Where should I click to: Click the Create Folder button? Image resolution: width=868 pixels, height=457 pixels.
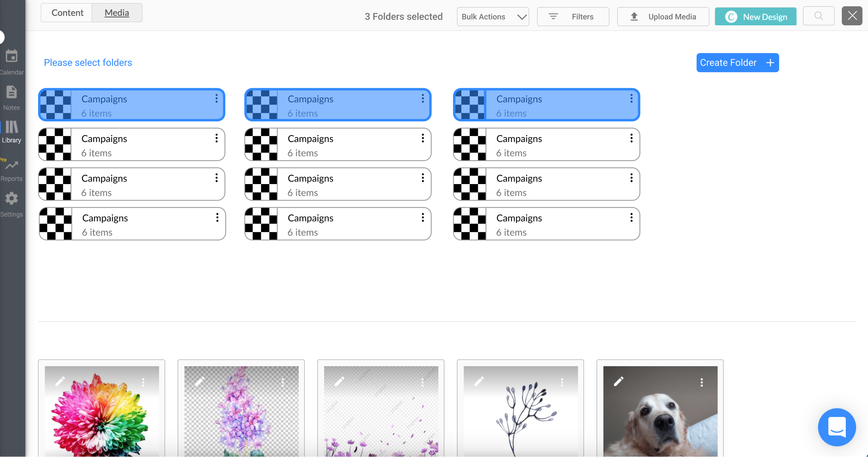click(737, 63)
